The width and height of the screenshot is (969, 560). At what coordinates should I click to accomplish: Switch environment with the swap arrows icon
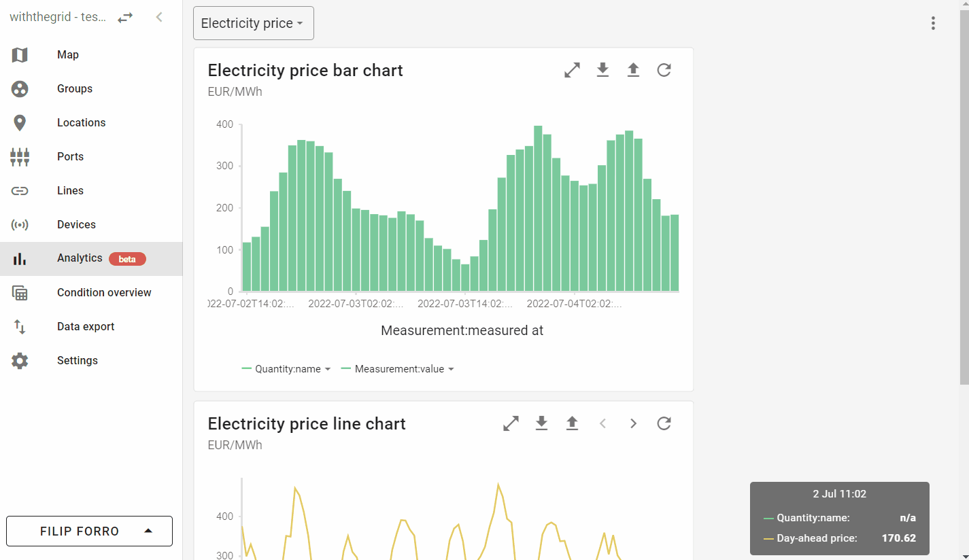click(x=125, y=18)
